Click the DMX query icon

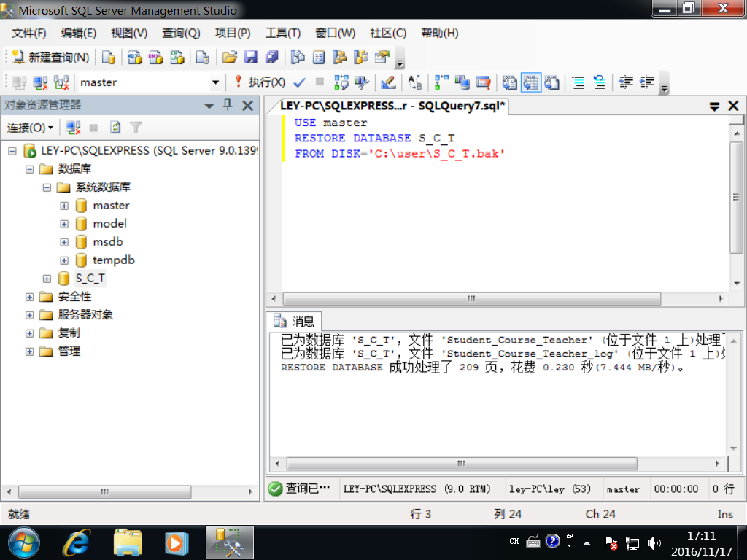(x=155, y=58)
